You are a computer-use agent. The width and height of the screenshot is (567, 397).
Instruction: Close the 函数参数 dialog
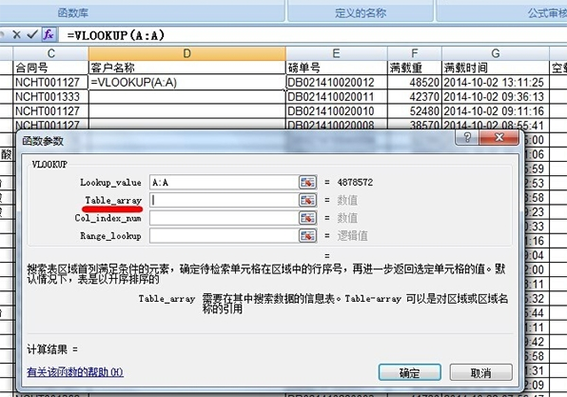(499, 138)
